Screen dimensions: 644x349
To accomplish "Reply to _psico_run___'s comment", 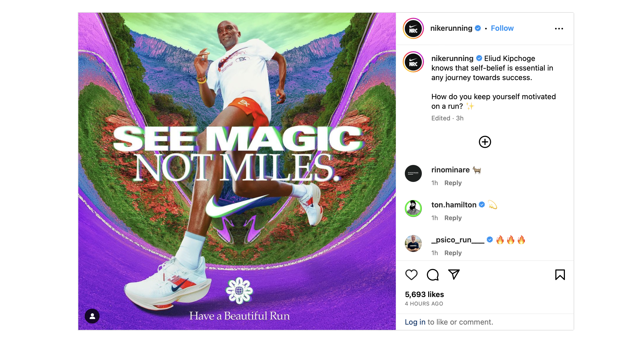I will 453,253.
